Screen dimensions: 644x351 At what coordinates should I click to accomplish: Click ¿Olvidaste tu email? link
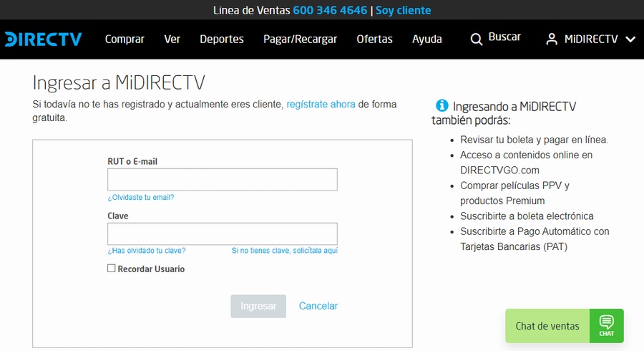pyautogui.click(x=141, y=197)
